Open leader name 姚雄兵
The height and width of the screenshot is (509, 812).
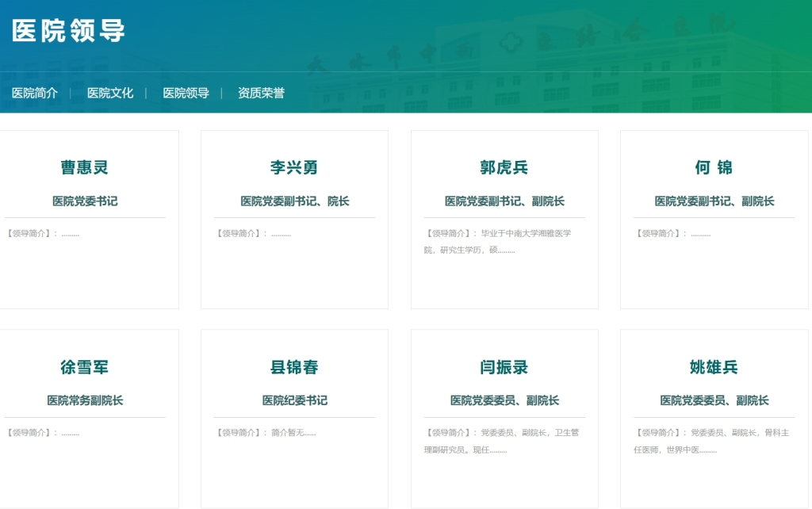coord(714,367)
